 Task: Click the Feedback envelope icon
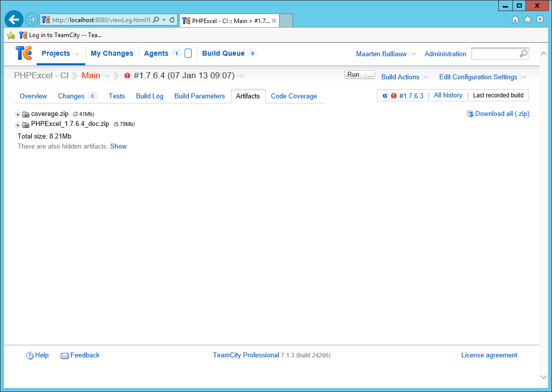(x=65, y=355)
